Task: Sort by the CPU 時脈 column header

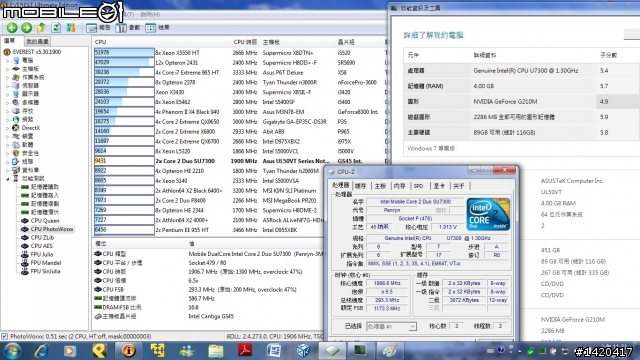Action: click(x=245, y=42)
